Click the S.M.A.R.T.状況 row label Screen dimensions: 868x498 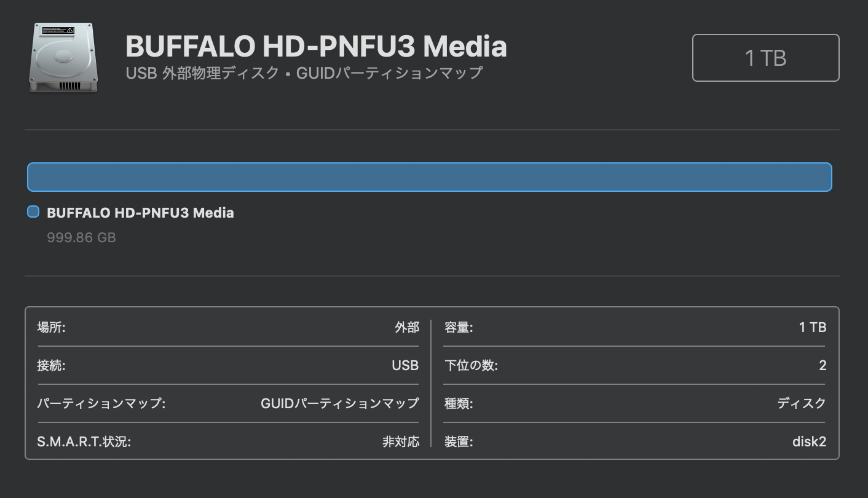[84, 441]
